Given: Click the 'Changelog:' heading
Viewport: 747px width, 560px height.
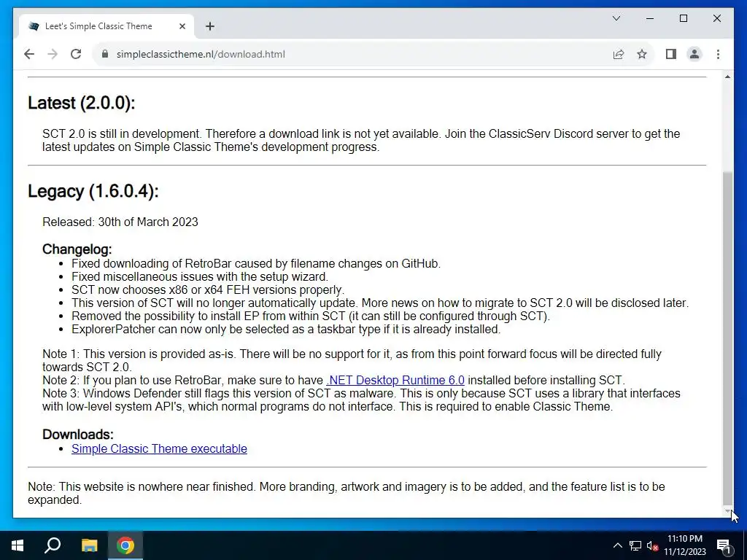Looking at the screenshot, I should point(77,249).
